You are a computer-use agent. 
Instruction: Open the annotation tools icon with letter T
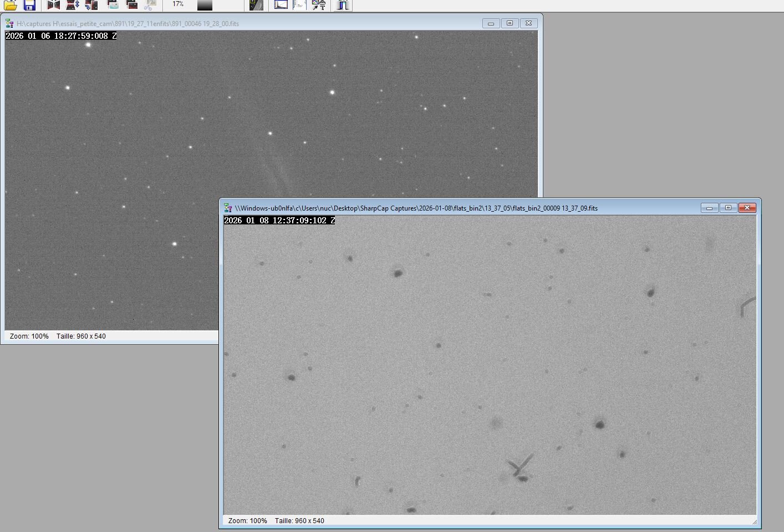[319, 5]
